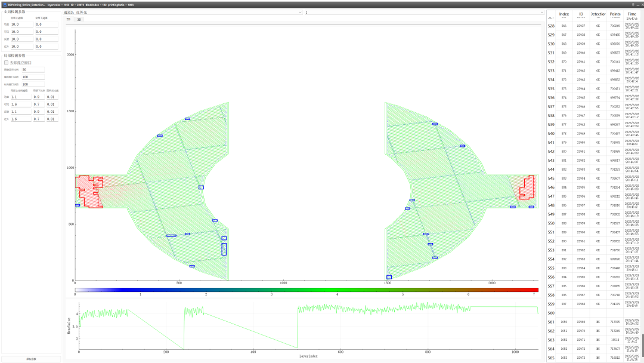The width and height of the screenshot is (644, 363).
Task: Click the pin icon in the title bar
Action: (633, 5)
